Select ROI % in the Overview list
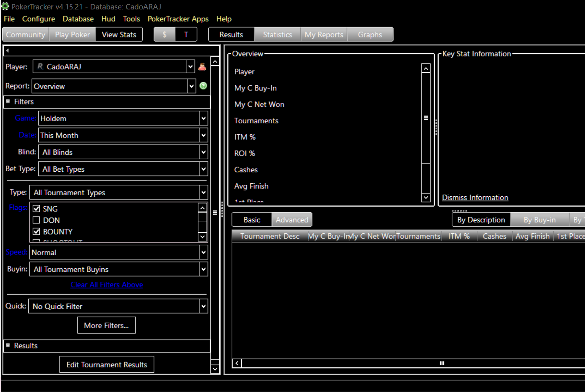This screenshot has width=585, height=392. 245,153
